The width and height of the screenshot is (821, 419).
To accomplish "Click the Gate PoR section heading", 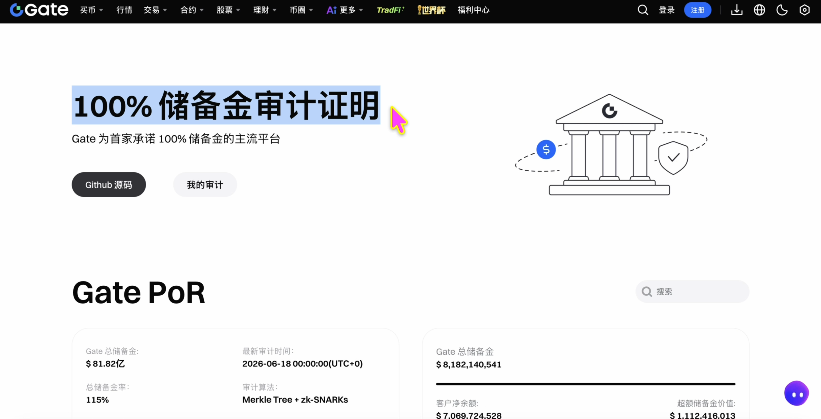I will pyautogui.click(x=138, y=293).
